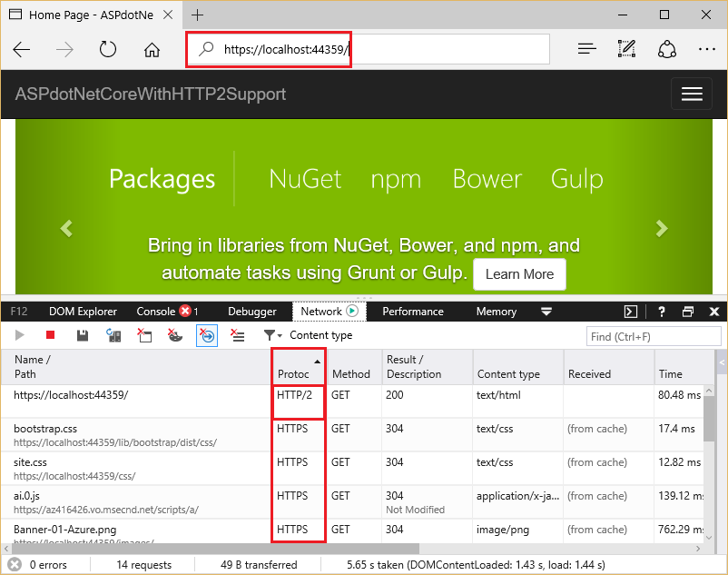Undock DevTools into a separate window

click(688, 311)
